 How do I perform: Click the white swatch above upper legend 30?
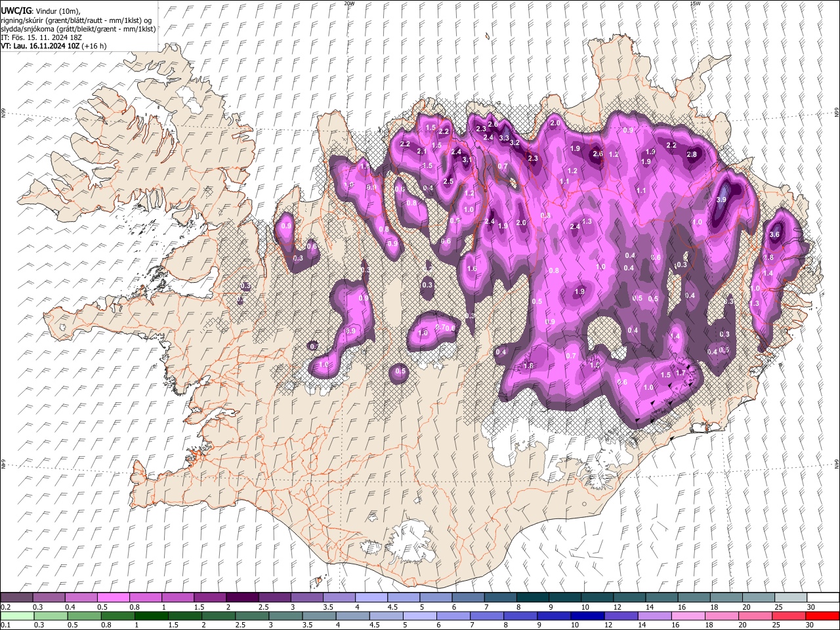click(823, 598)
